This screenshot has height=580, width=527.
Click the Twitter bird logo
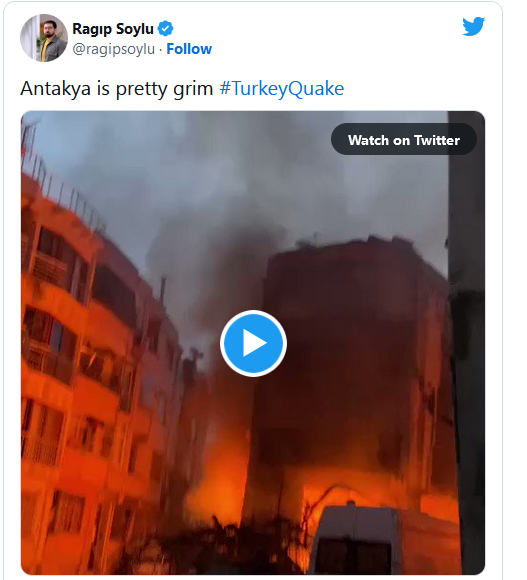pyautogui.click(x=473, y=26)
